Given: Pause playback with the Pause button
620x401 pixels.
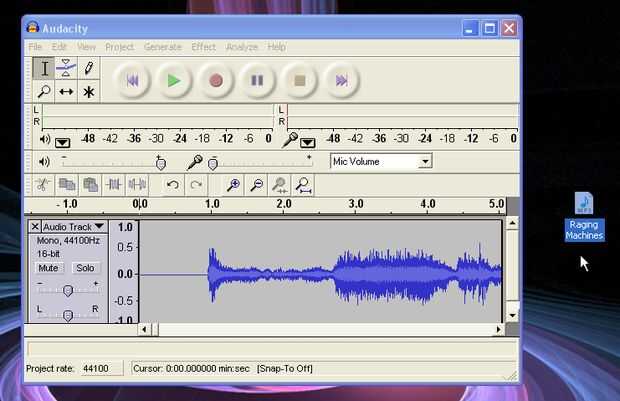Looking at the screenshot, I should pos(257,81).
